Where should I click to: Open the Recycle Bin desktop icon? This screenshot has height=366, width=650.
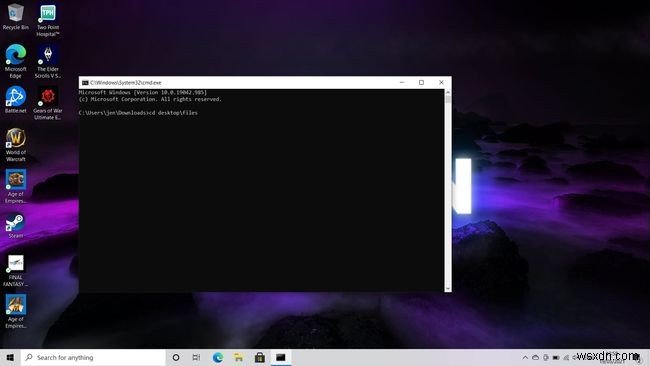pos(15,17)
